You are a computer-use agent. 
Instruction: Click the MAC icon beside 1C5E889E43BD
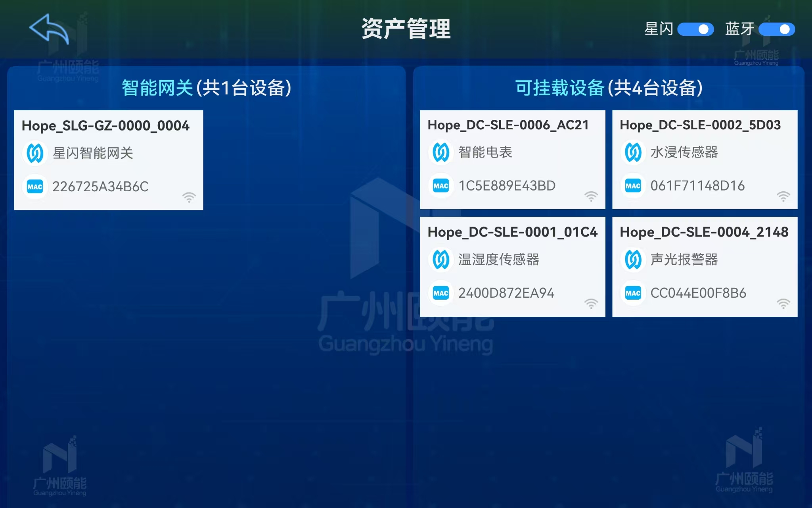[x=441, y=186]
